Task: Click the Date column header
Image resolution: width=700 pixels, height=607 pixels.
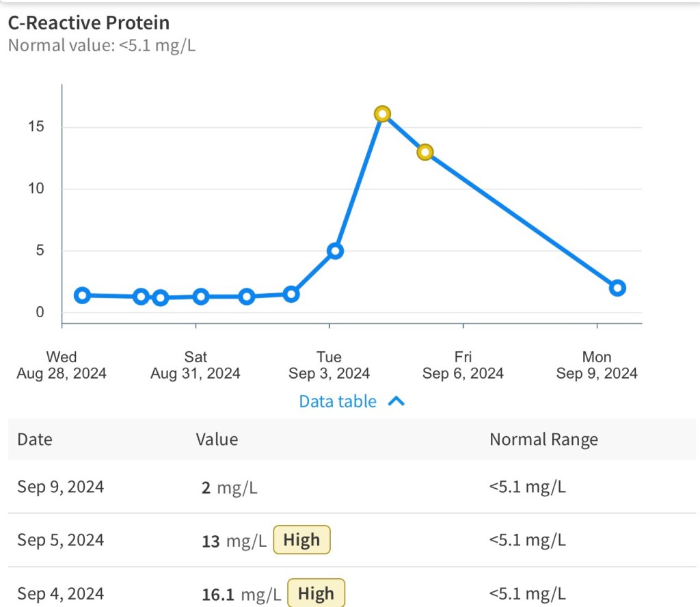Action: pyautogui.click(x=35, y=439)
